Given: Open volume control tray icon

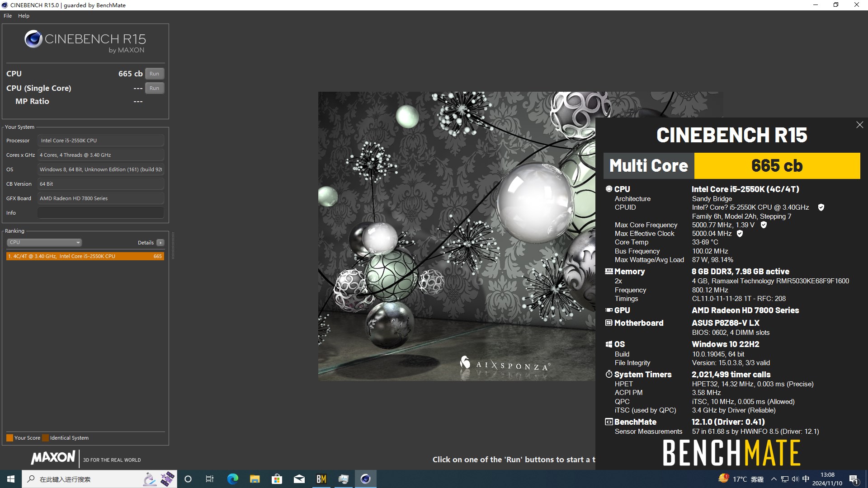Looking at the screenshot, I should pos(795,479).
